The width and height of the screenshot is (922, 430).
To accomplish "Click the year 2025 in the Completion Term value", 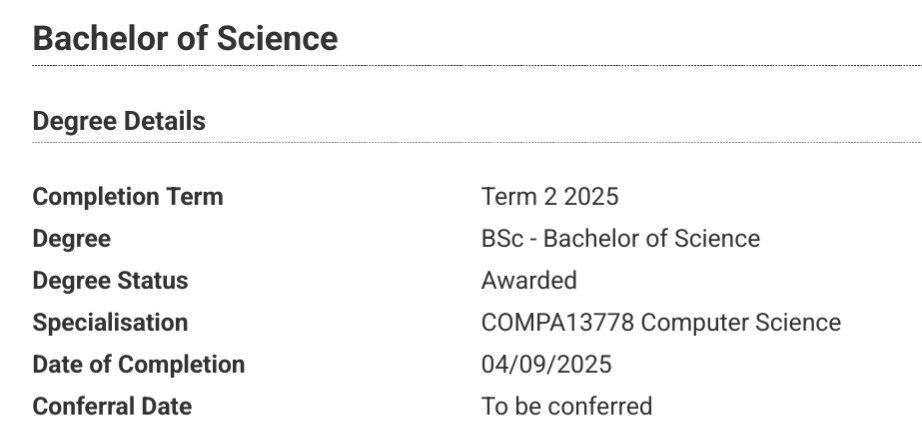I will click(x=591, y=196).
